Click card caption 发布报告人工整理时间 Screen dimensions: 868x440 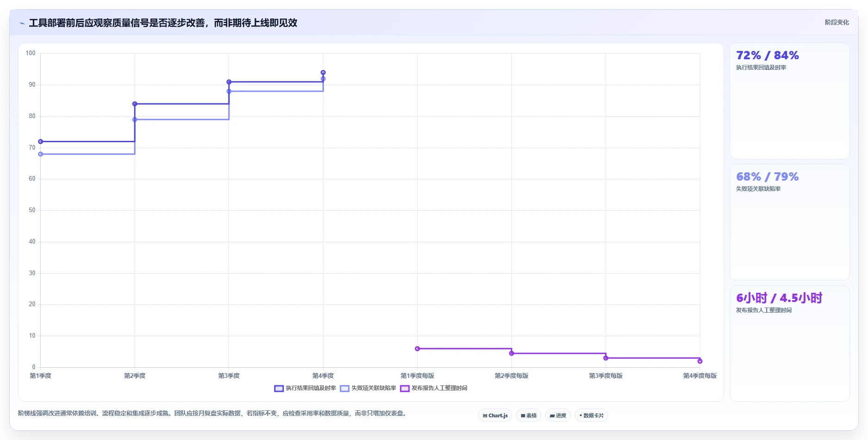point(764,310)
